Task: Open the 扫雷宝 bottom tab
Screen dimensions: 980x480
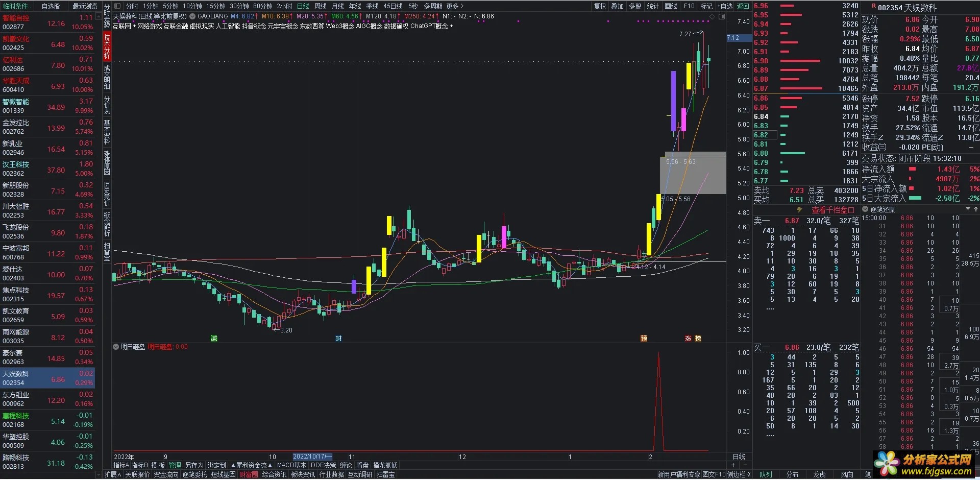Action: click(385, 474)
